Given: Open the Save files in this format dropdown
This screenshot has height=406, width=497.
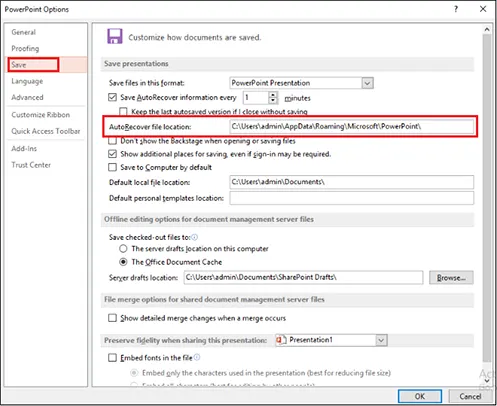Looking at the screenshot, I should pos(367,83).
